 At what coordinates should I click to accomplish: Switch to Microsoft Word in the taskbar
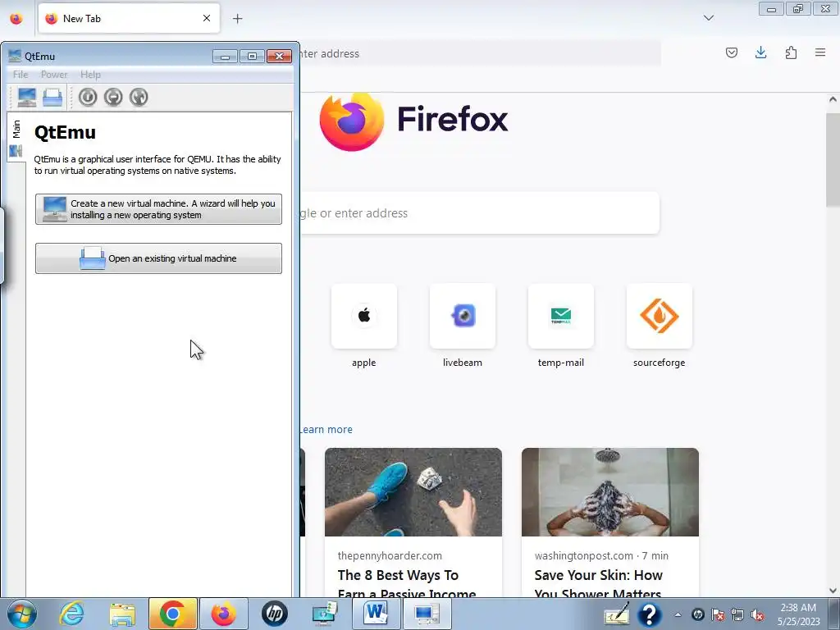pos(376,614)
